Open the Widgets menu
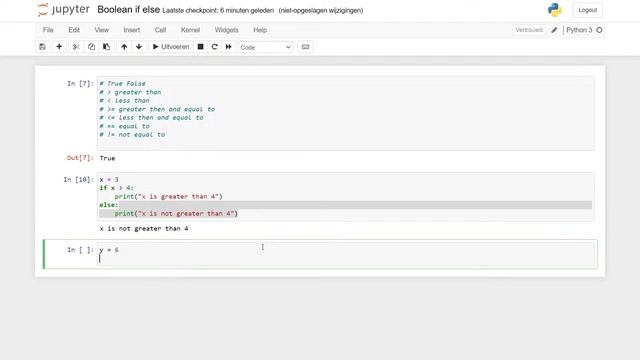640x360 pixels. pyautogui.click(x=227, y=30)
